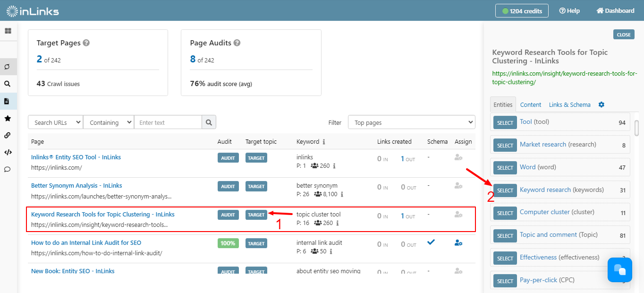Click the search magnifier icon in sidebar
Image resolution: width=644 pixels, height=293 pixels.
[x=8, y=84]
